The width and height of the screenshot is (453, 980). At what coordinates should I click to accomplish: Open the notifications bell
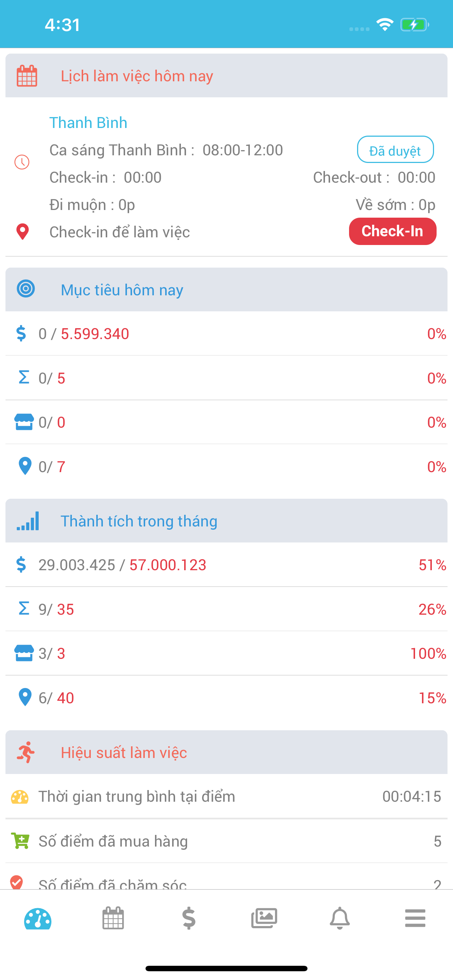tap(340, 918)
